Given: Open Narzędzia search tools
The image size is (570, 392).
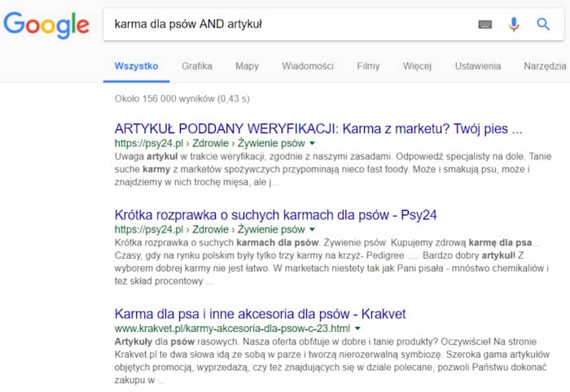Looking at the screenshot, I should pyautogui.click(x=545, y=66).
